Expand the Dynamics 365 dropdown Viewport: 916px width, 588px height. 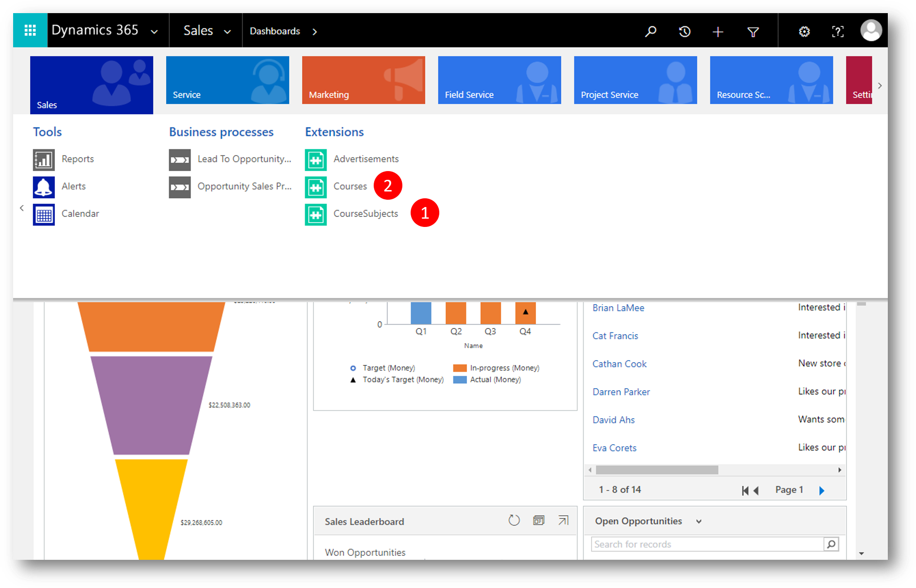pyautogui.click(x=154, y=32)
